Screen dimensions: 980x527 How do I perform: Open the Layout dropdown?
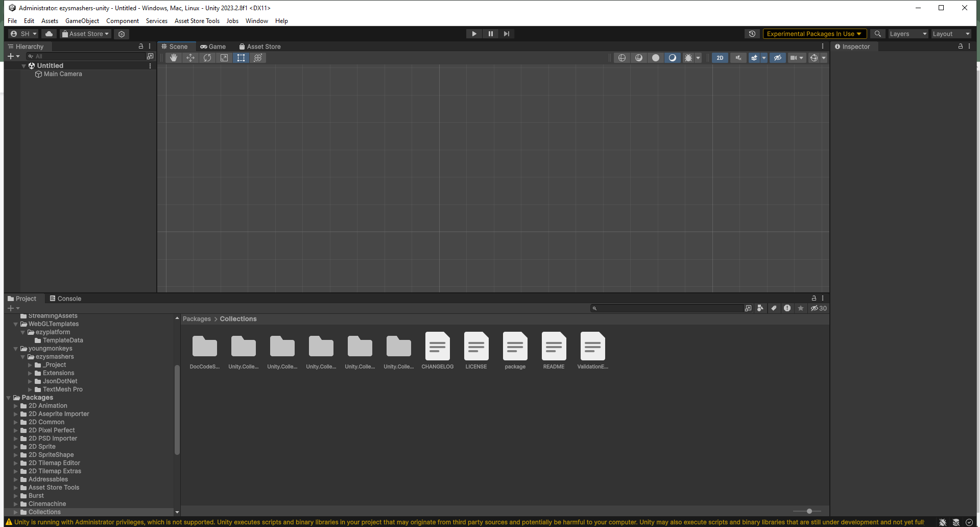(x=950, y=34)
